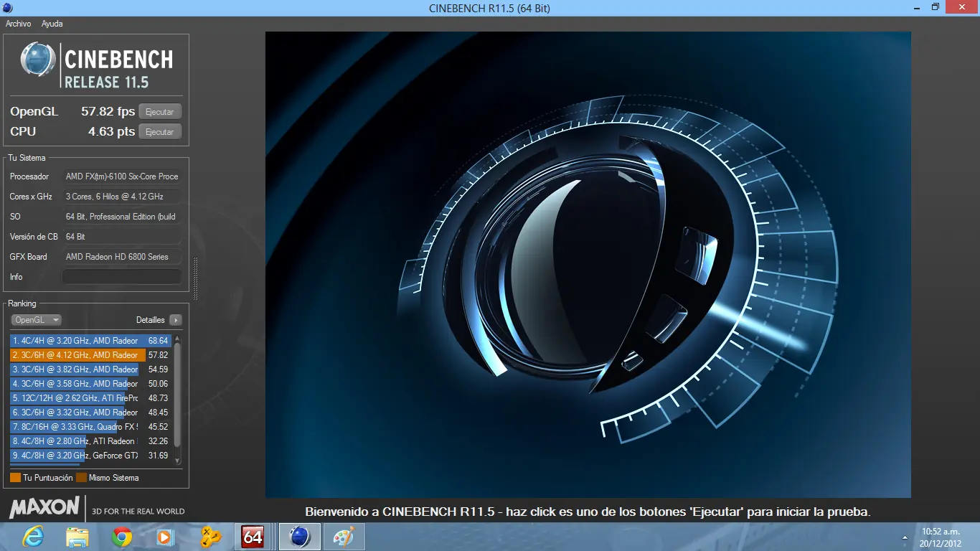This screenshot has width=980, height=551.
Task: Click the Detalles arrow icon
Action: [x=177, y=320]
